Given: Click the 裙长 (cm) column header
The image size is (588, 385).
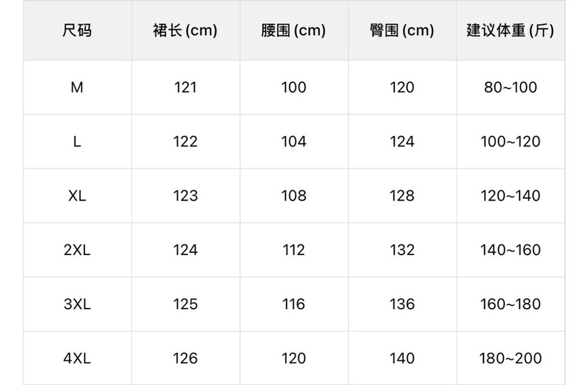Looking at the screenshot, I should pos(185,30).
